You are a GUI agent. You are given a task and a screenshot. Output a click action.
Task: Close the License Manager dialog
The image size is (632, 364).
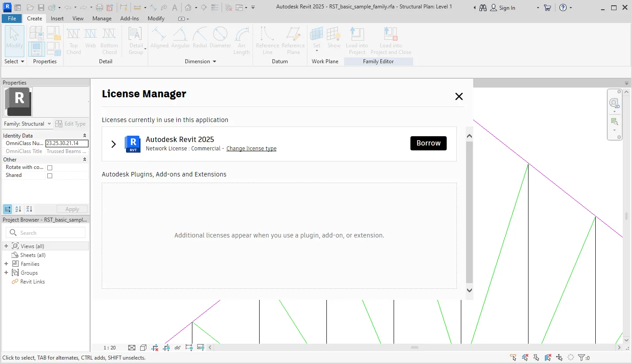(459, 96)
